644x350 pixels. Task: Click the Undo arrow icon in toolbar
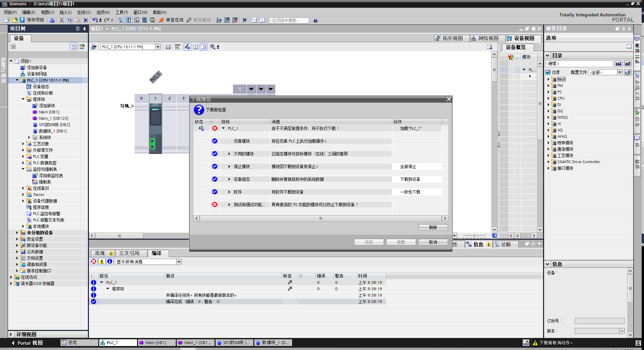click(x=95, y=20)
